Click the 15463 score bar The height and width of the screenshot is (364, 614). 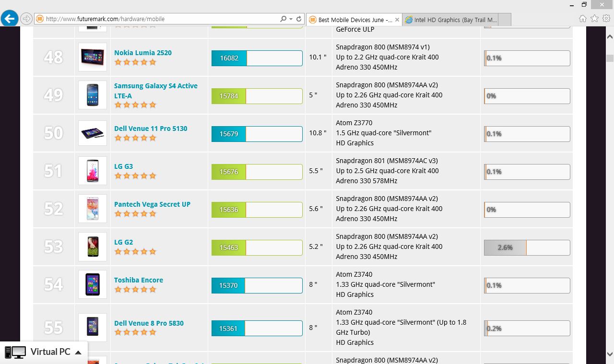tap(257, 247)
